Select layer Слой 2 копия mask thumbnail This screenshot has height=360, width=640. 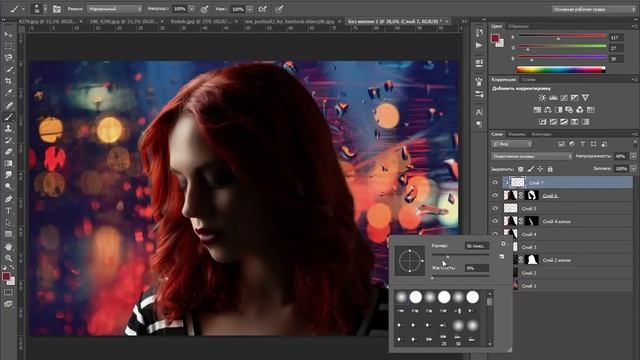pyautogui.click(x=531, y=260)
